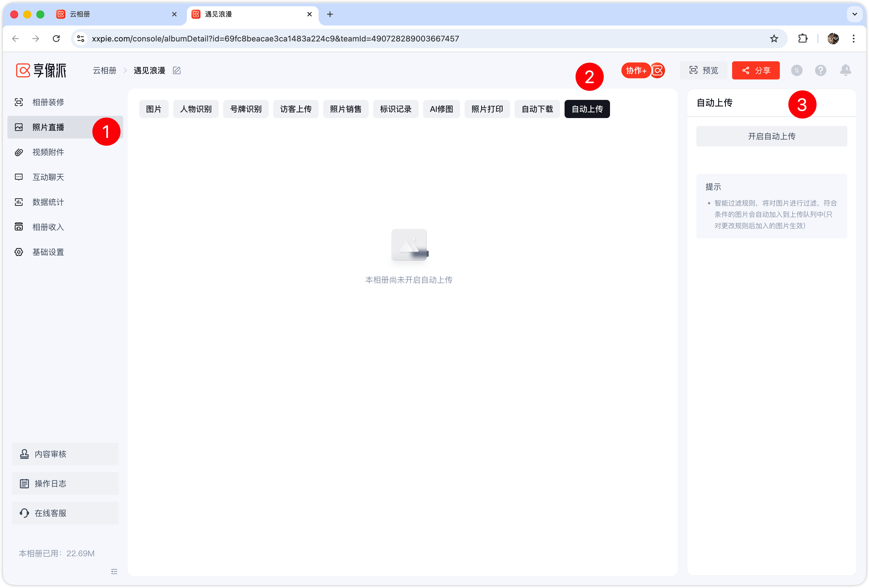This screenshot has width=869, height=588.
Task: View site information icon in address bar
Action: pyautogui.click(x=80, y=39)
